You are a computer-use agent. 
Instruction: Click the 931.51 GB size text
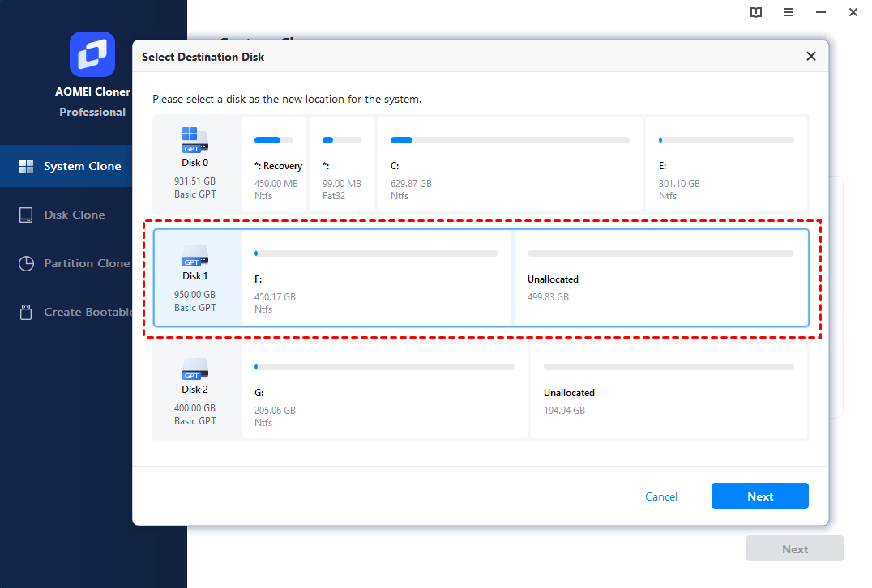(194, 181)
